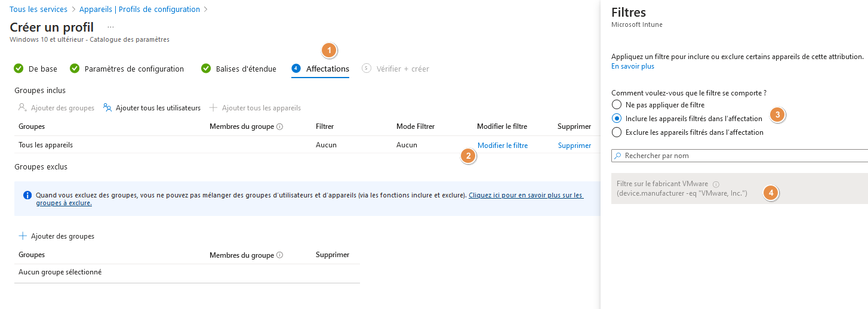Click the search magnifier icon in Filtres panel
Screen dimensions: 868x309
coord(618,156)
